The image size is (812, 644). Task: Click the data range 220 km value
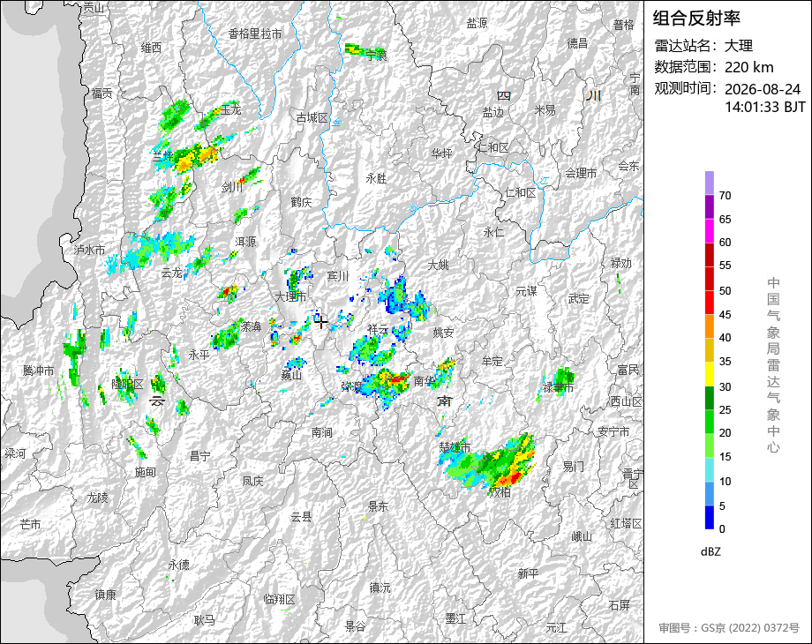(748, 67)
